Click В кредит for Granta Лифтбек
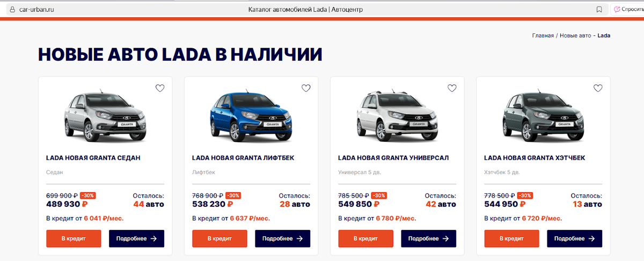 (x=219, y=238)
